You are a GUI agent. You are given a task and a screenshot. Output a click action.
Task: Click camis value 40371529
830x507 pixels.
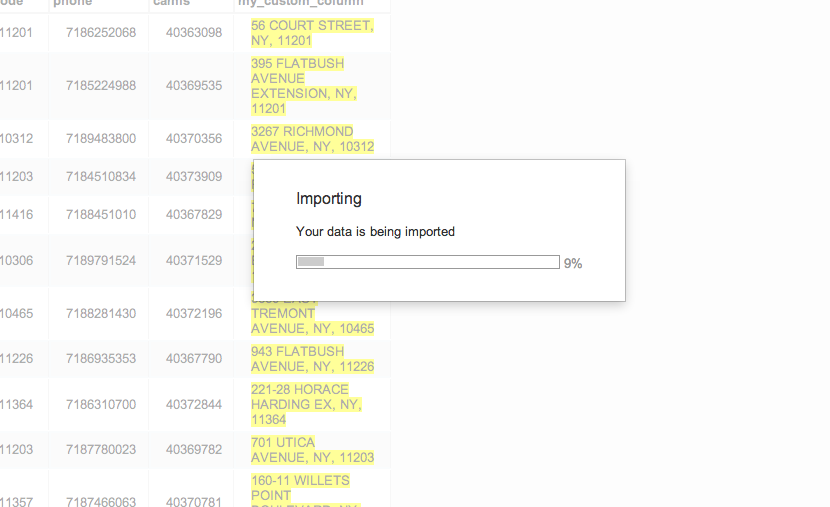[194, 260]
